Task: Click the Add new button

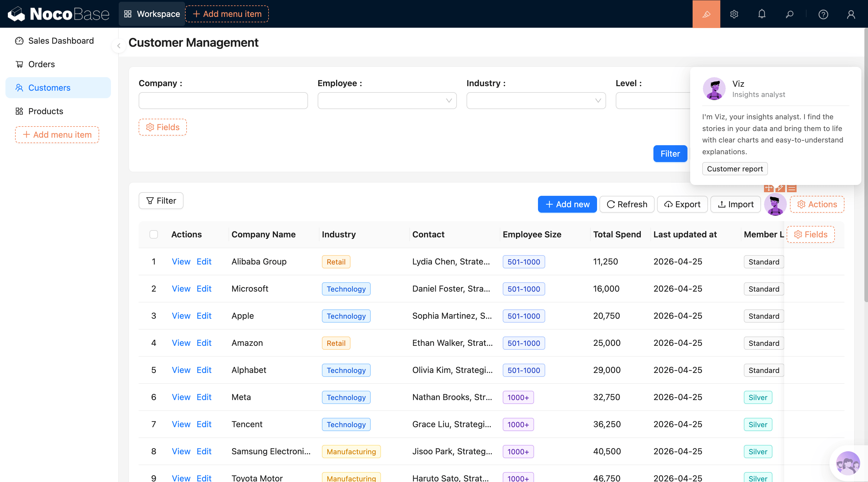Action: tap(567, 204)
